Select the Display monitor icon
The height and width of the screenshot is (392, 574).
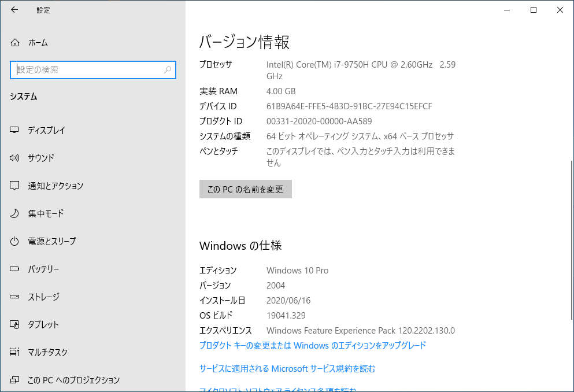14,130
